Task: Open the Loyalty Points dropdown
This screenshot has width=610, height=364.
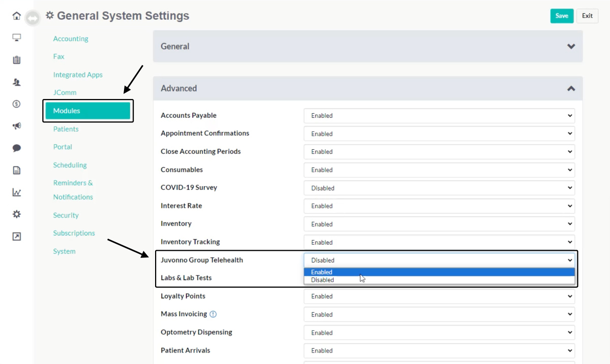Action: [x=439, y=296]
